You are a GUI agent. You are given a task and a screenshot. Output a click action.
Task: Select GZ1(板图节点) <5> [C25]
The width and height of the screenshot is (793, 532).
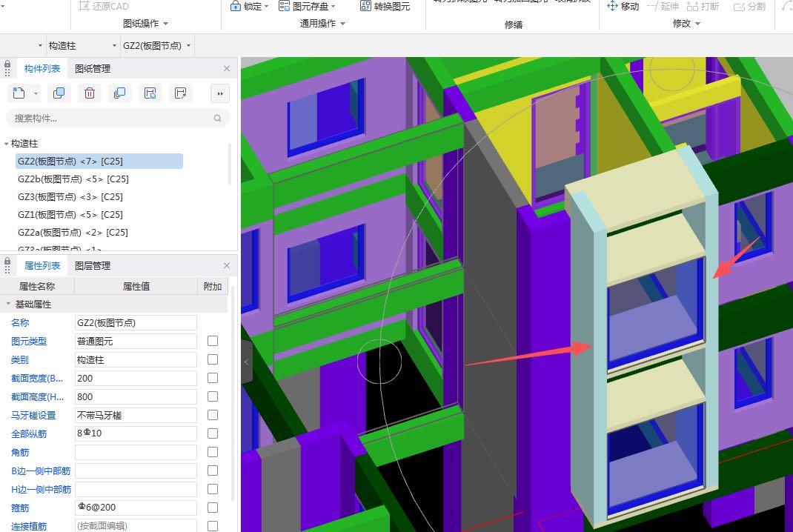(70, 214)
